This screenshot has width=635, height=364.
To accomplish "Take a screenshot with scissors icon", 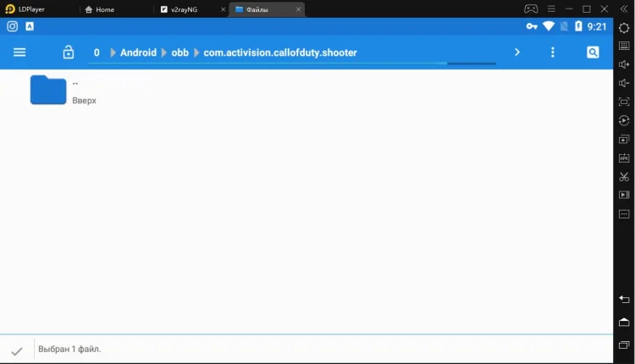I will 624,177.
